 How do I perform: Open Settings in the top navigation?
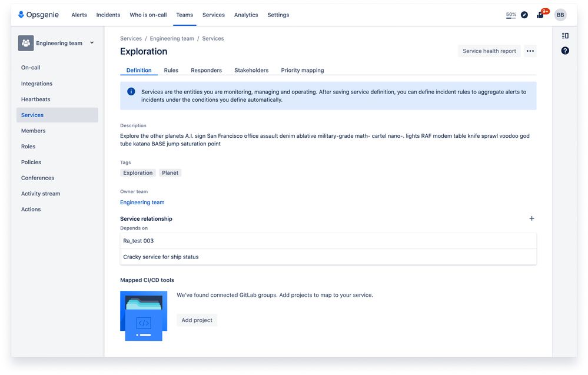tap(278, 15)
